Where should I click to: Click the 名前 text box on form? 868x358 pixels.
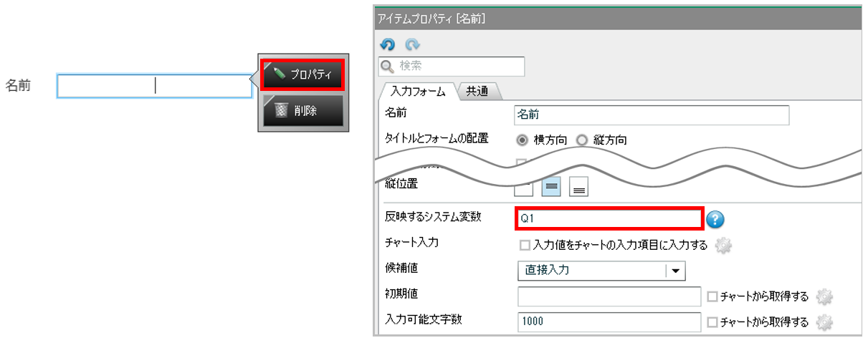click(x=155, y=86)
